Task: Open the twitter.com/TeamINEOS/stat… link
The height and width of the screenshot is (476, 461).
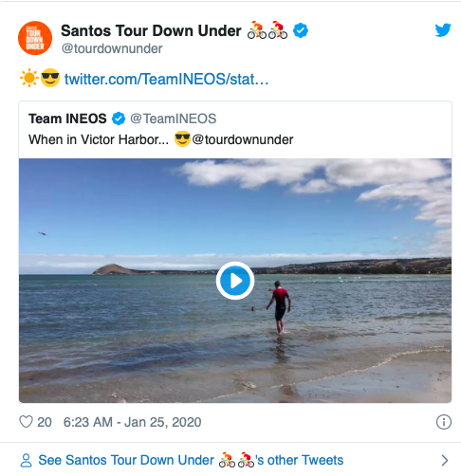Action: [166, 79]
